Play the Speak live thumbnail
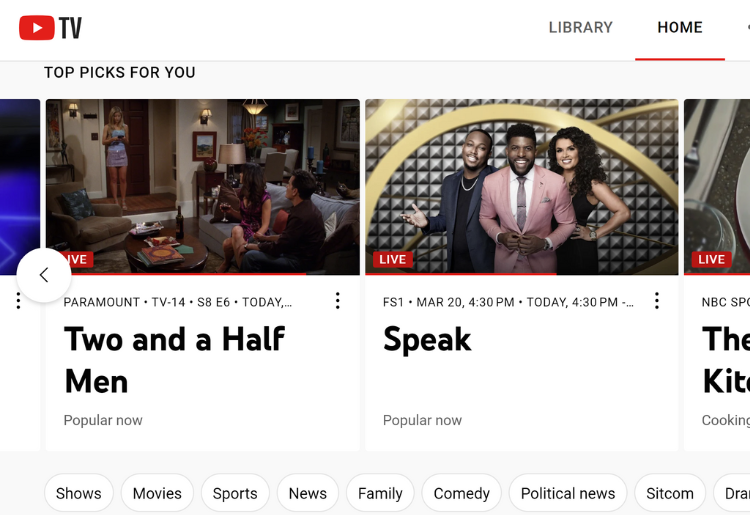Screen dimensions: 750x515 click(x=522, y=186)
